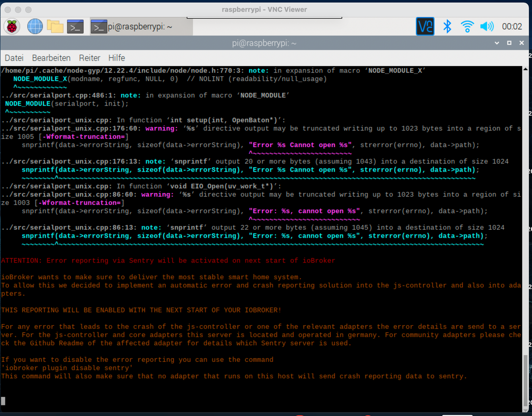This screenshot has width=532, height=416.
Task: Launch the web browser globe icon
Action: [x=35, y=27]
